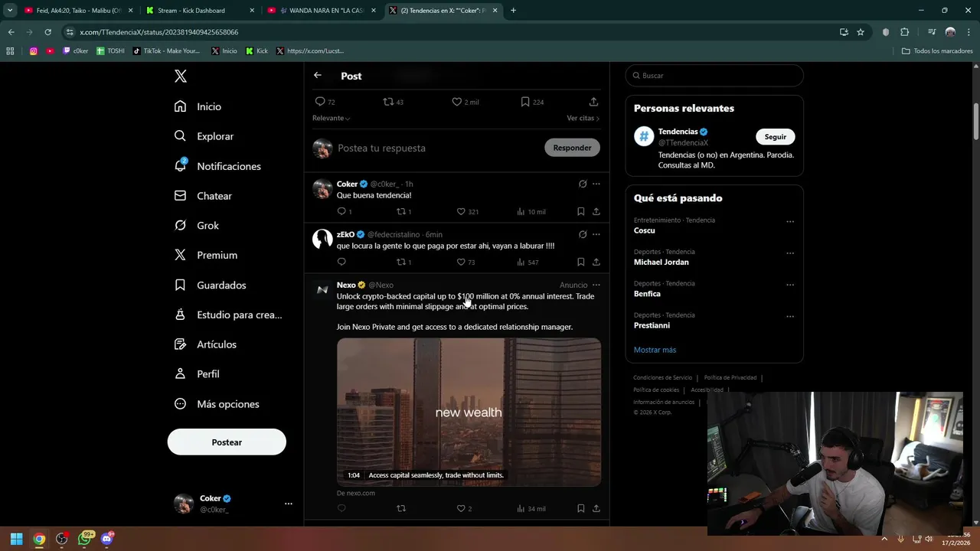Open options on the Nexo ad

point(596,285)
